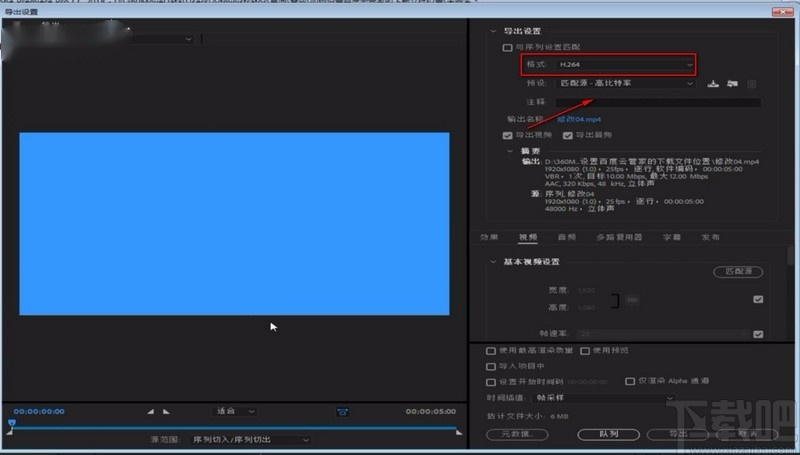The width and height of the screenshot is (800, 455).
Task: Click the 宽度 value field
Action: pos(587,290)
